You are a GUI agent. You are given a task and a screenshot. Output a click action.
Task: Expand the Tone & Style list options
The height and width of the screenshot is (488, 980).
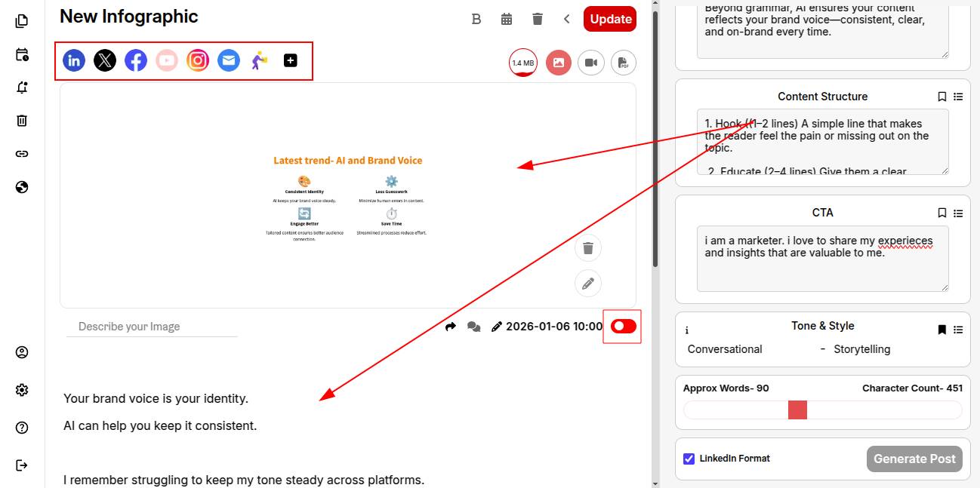(958, 329)
